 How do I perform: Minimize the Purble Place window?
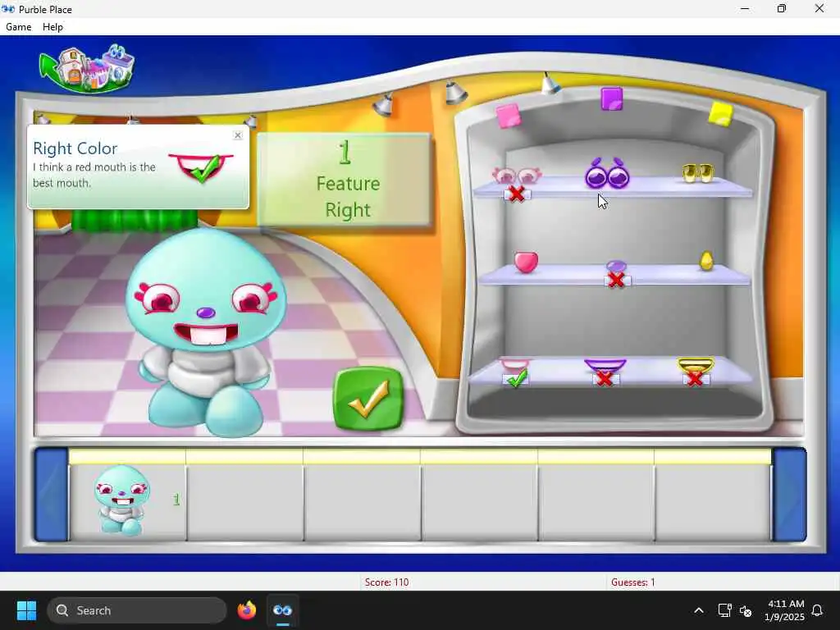click(x=745, y=8)
